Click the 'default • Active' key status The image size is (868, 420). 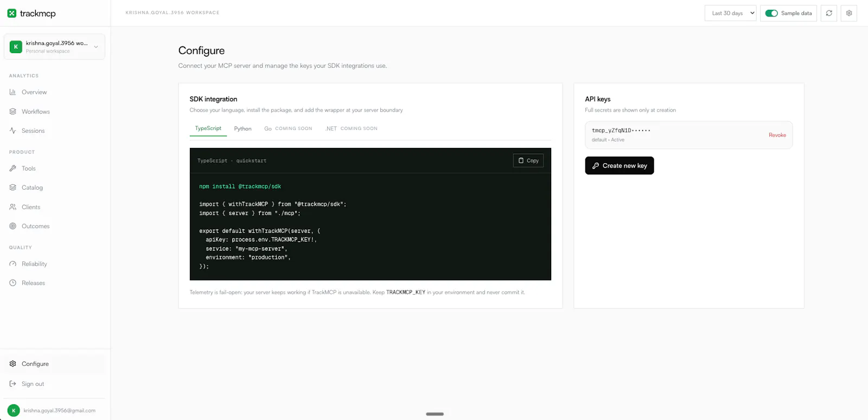tap(608, 140)
